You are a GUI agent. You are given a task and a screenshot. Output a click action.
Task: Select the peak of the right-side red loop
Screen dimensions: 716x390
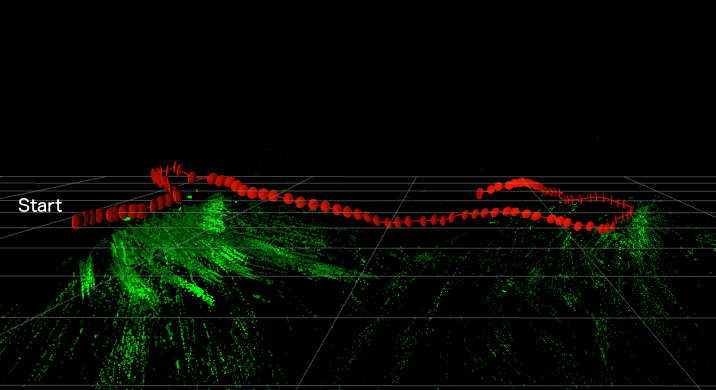pos(521,182)
